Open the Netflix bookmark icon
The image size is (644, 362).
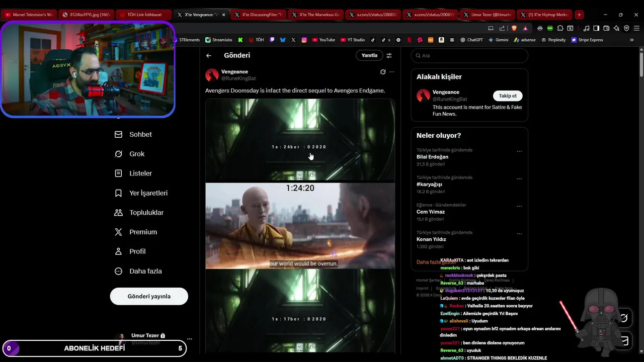pyautogui.click(x=409, y=40)
